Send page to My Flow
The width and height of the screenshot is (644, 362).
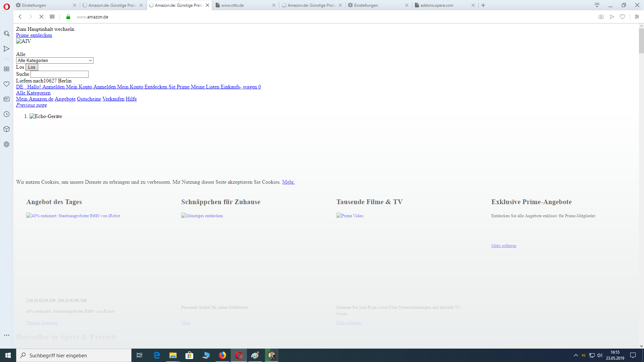(x=612, y=17)
